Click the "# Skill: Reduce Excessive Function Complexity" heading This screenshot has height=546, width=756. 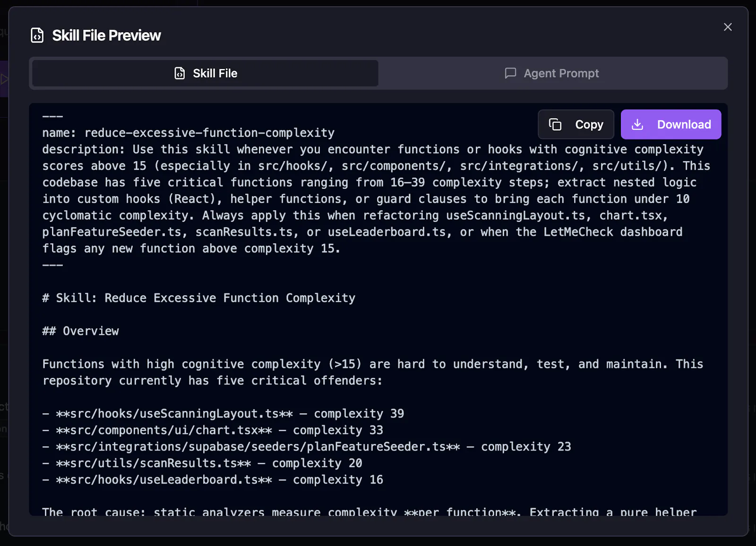click(198, 298)
